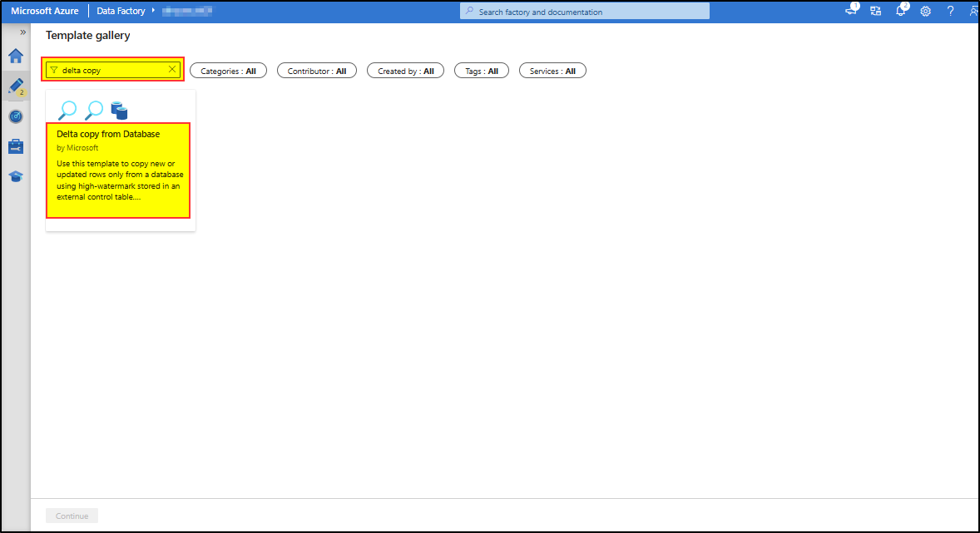The height and width of the screenshot is (533, 980).
Task: Open the Created by : All filter dropdown
Action: coord(406,71)
